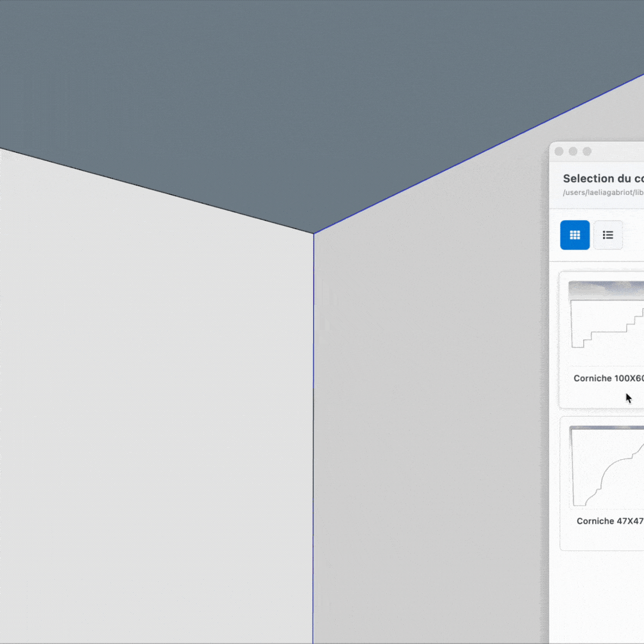Zoom the Selection dialog window
Image resolution: width=644 pixels, height=644 pixels.
pos(587,151)
